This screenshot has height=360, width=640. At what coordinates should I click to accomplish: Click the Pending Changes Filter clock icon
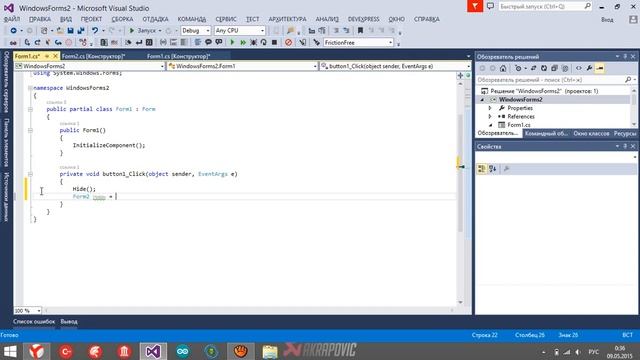click(x=518, y=69)
